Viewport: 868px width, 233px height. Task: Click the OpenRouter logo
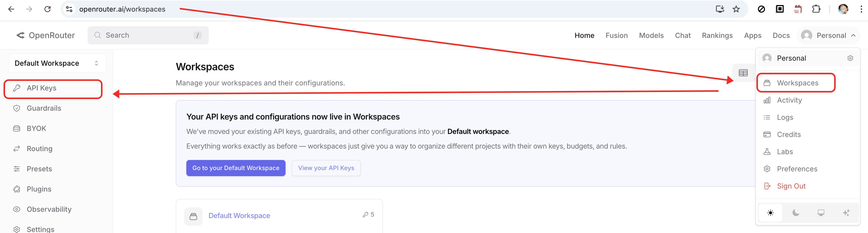point(45,35)
